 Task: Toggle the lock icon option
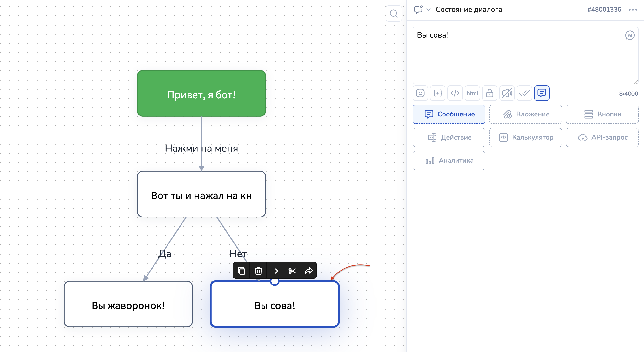point(490,93)
